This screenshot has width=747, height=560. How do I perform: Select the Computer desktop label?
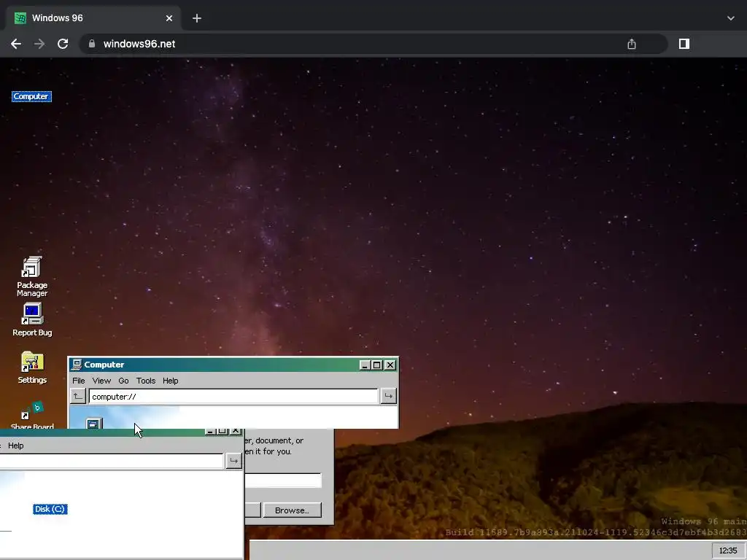tap(31, 96)
